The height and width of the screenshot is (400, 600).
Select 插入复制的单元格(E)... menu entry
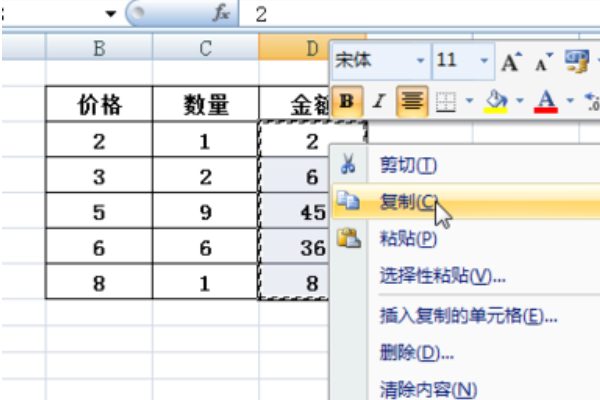[x=466, y=316]
